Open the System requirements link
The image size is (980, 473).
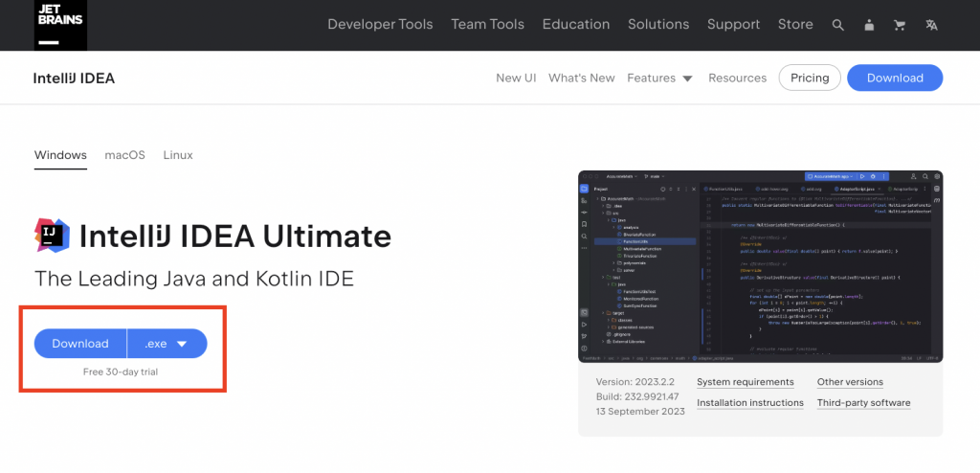click(x=745, y=382)
